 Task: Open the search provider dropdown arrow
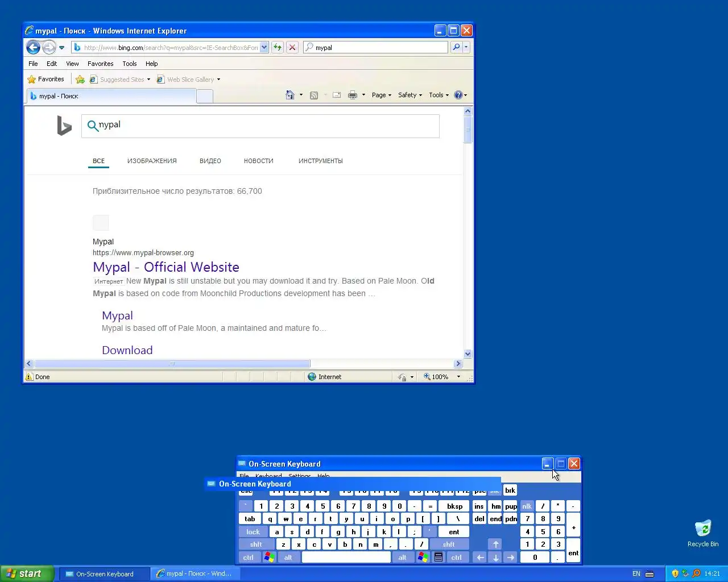pyautogui.click(x=466, y=47)
